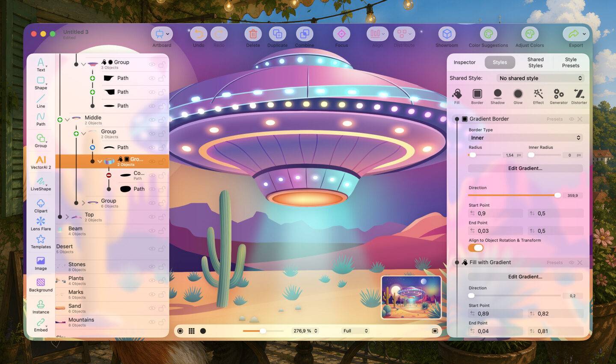Screen dimensions: 616x364
Task: Add a Fill style
Action: (x=457, y=96)
